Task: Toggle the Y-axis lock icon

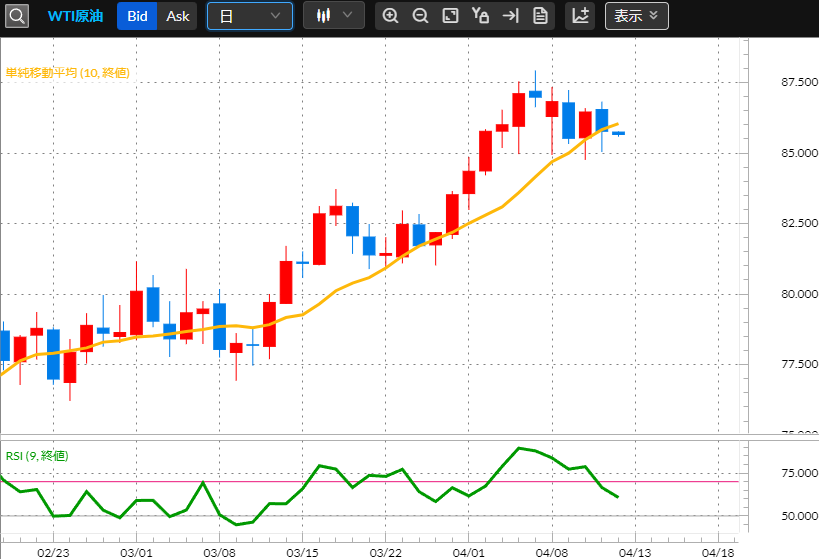Action: [480, 16]
